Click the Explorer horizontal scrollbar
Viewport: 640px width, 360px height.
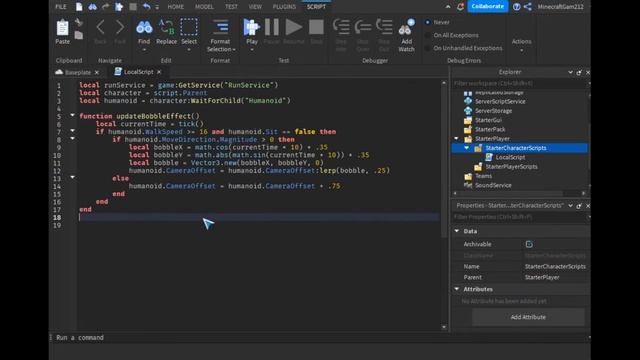[510, 193]
